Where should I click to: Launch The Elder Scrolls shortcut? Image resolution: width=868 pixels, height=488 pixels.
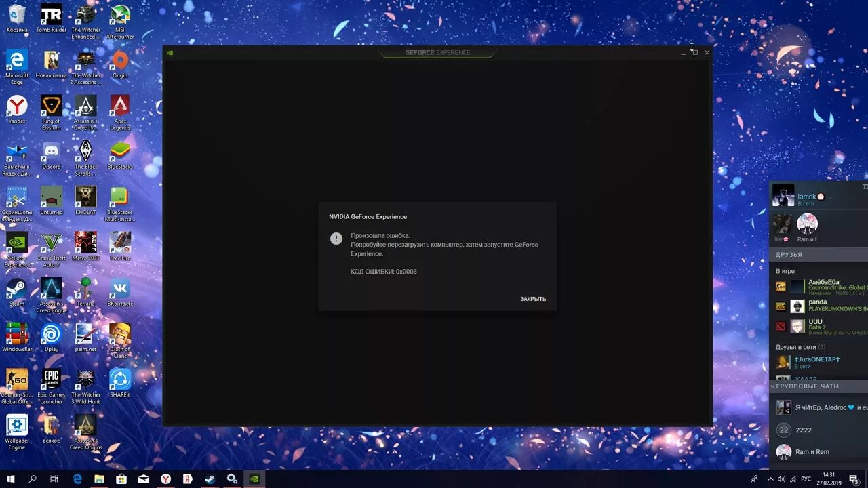[x=85, y=158]
